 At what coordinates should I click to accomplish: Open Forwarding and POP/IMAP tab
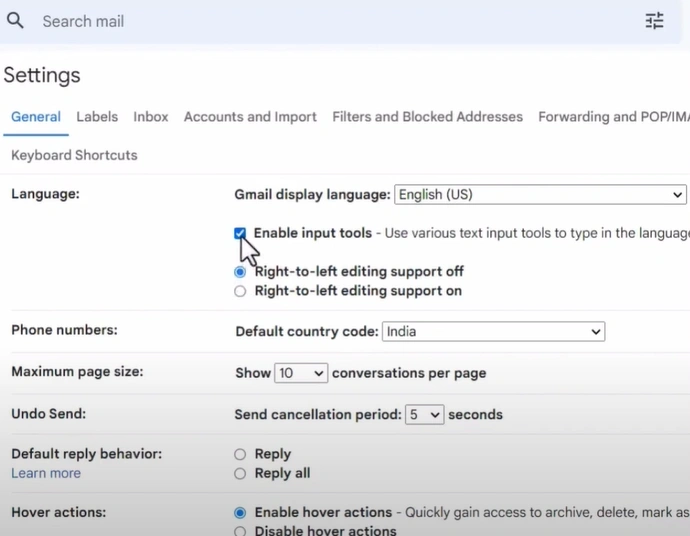click(614, 117)
